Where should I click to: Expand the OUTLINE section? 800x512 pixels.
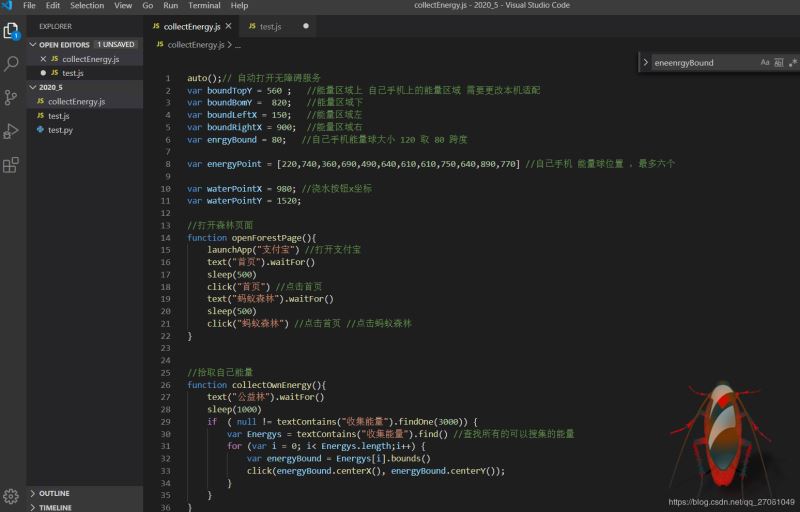pos(54,493)
